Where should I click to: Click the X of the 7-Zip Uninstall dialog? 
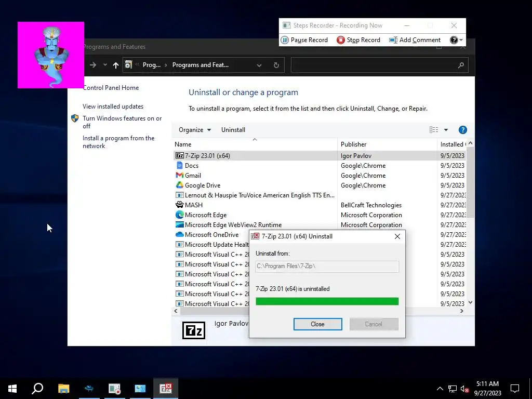pyautogui.click(x=397, y=236)
